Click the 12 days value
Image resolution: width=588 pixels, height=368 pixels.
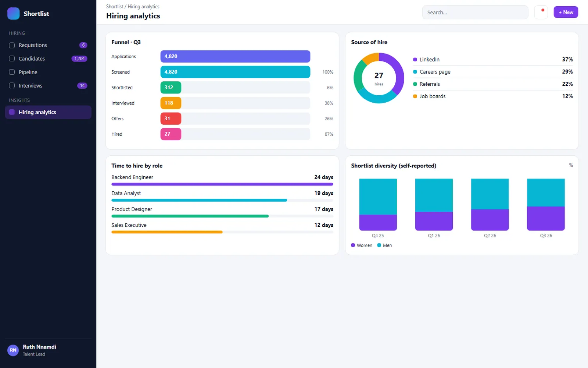[x=323, y=225]
